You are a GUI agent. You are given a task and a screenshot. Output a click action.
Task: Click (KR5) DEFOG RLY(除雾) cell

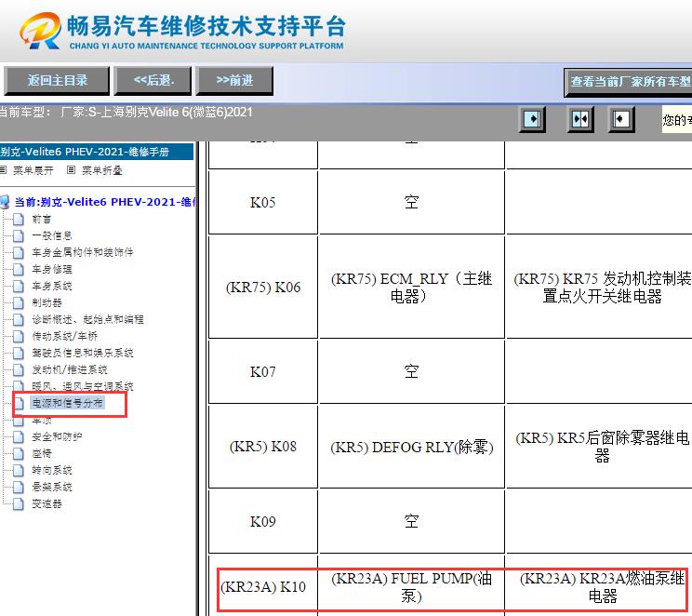pyautogui.click(x=411, y=447)
